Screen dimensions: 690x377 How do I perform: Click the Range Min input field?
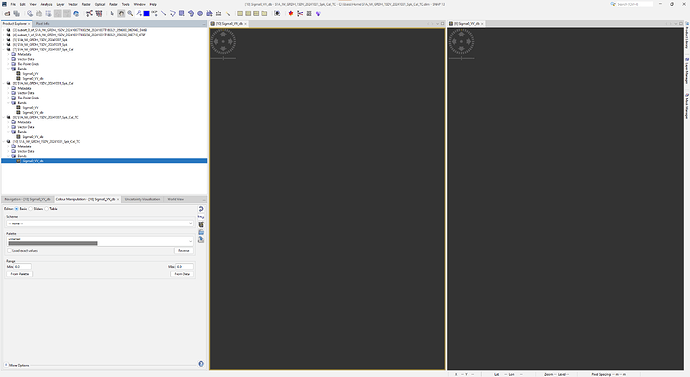22,267
